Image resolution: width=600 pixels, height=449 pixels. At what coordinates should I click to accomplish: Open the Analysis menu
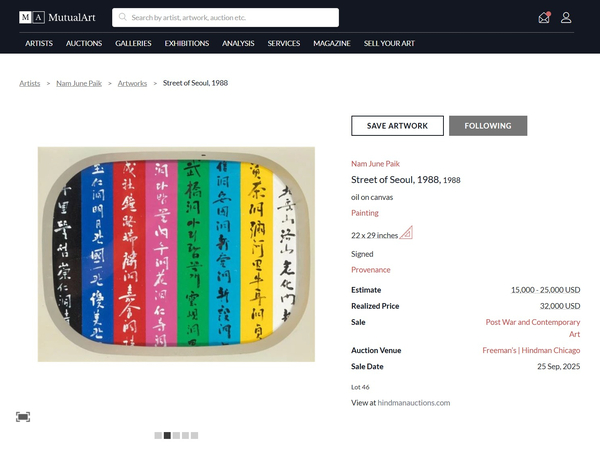[x=238, y=44]
